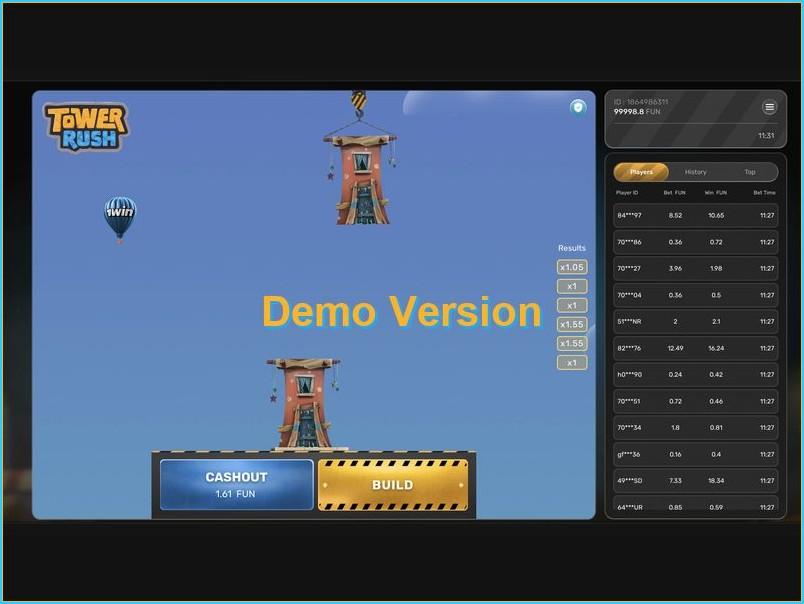
Task: Select the Players tab
Action: [x=640, y=172]
